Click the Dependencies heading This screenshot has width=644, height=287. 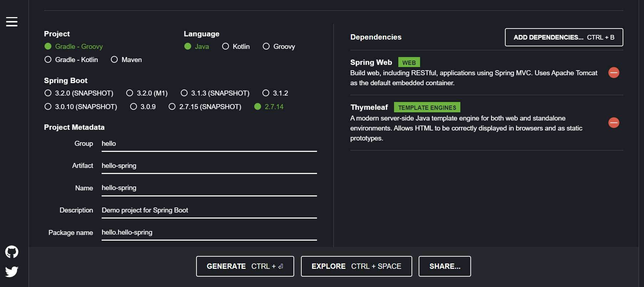point(376,37)
